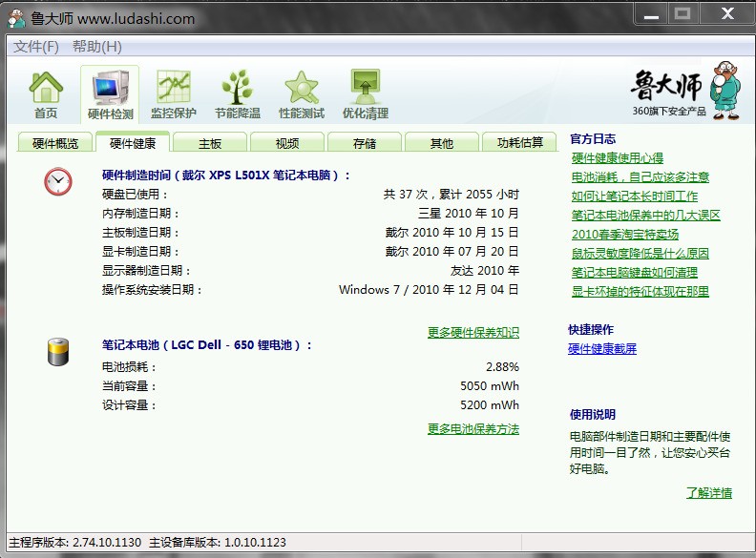756x558 pixels.
Task: Click display date 友达 2010 年
Action: [485, 270]
